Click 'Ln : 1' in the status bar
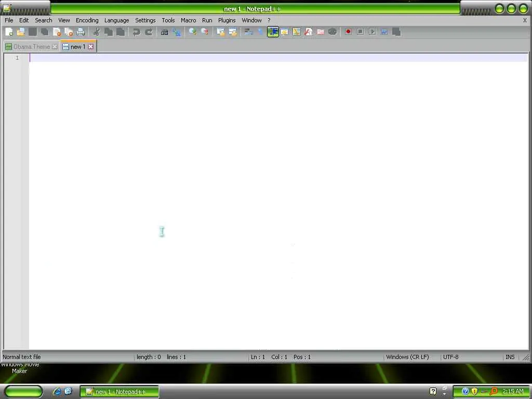 tap(258, 357)
